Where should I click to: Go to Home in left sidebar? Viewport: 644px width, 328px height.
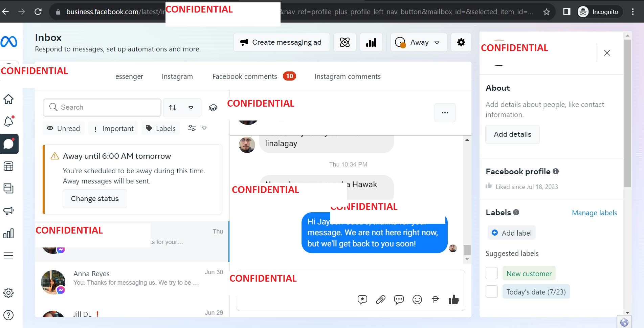(8, 99)
